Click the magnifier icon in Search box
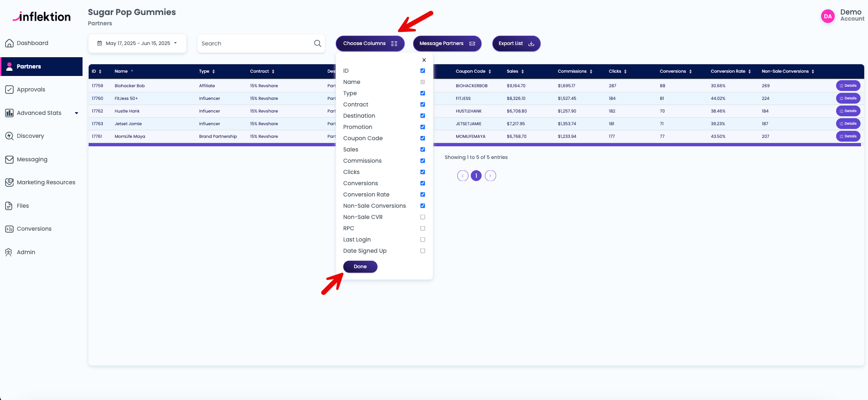This screenshot has height=400, width=868. coord(317,43)
